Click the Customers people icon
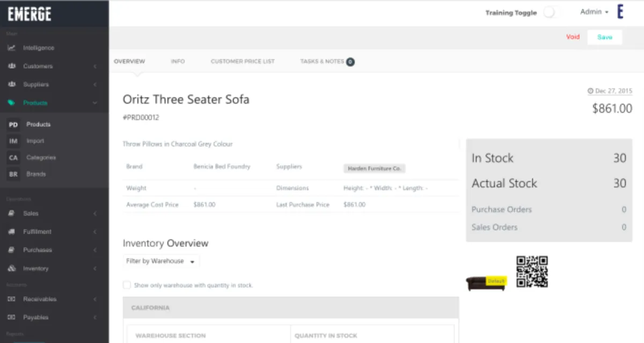The height and width of the screenshot is (343, 644). pos(11,66)
